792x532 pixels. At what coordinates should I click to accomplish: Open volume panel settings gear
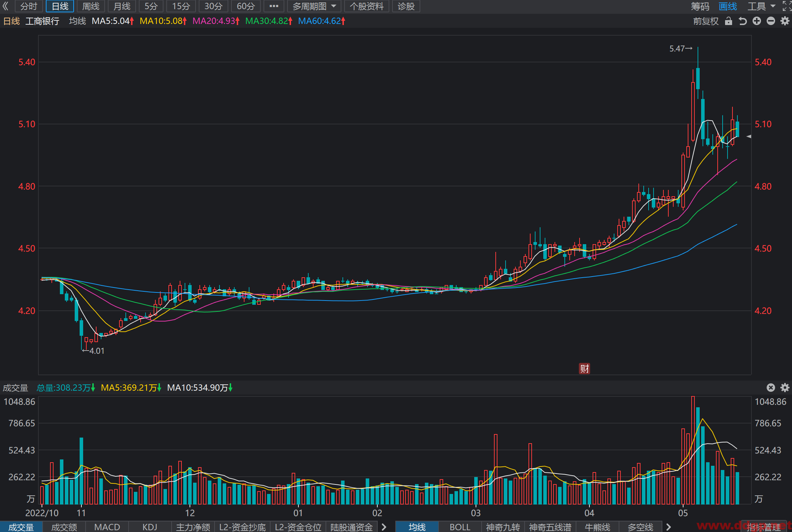pos(785,388)
